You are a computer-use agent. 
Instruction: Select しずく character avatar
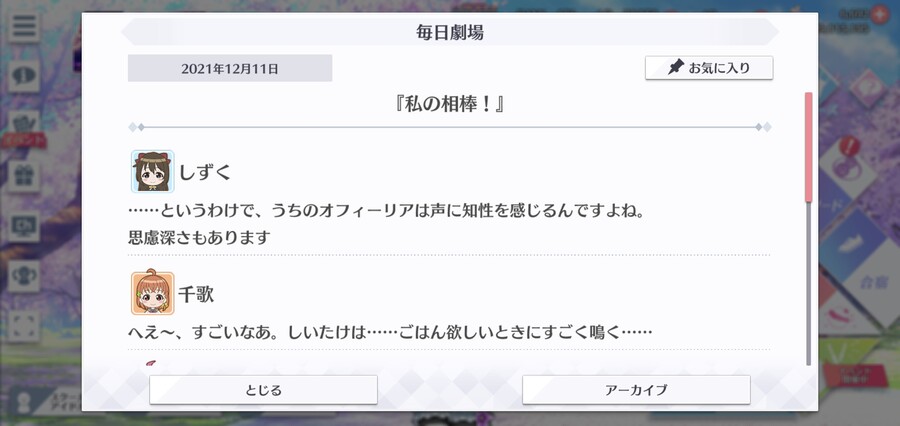coord(153,171)
